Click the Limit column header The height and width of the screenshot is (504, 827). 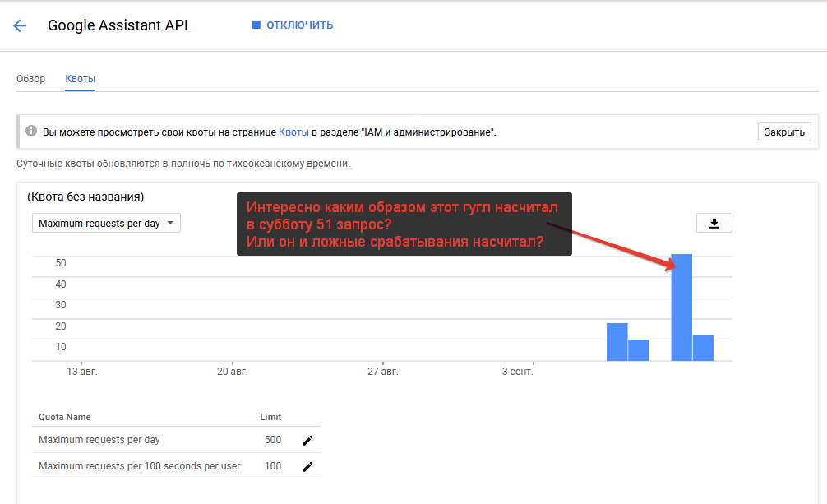[x=270, y=417]
